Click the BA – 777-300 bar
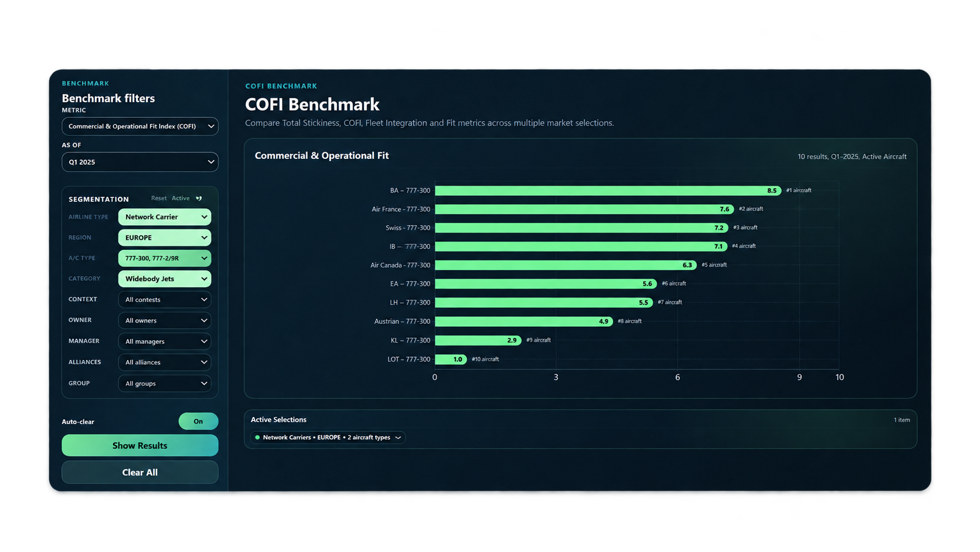 608,191
